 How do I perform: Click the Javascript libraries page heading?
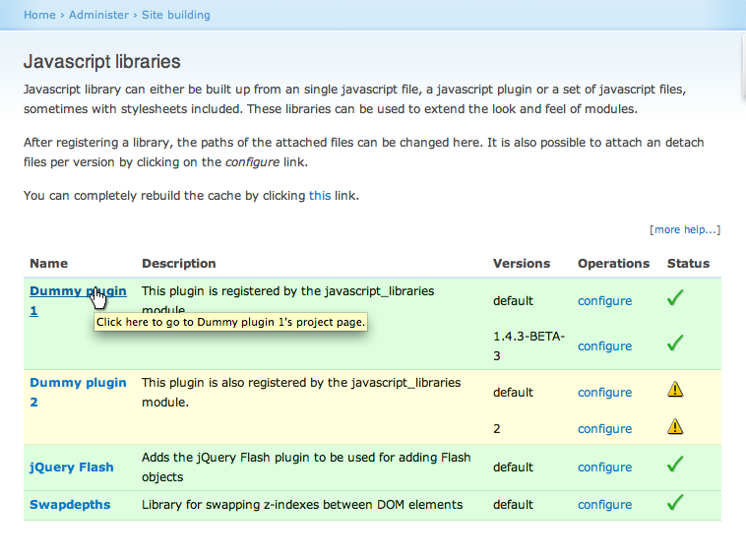tap(101, 62)
